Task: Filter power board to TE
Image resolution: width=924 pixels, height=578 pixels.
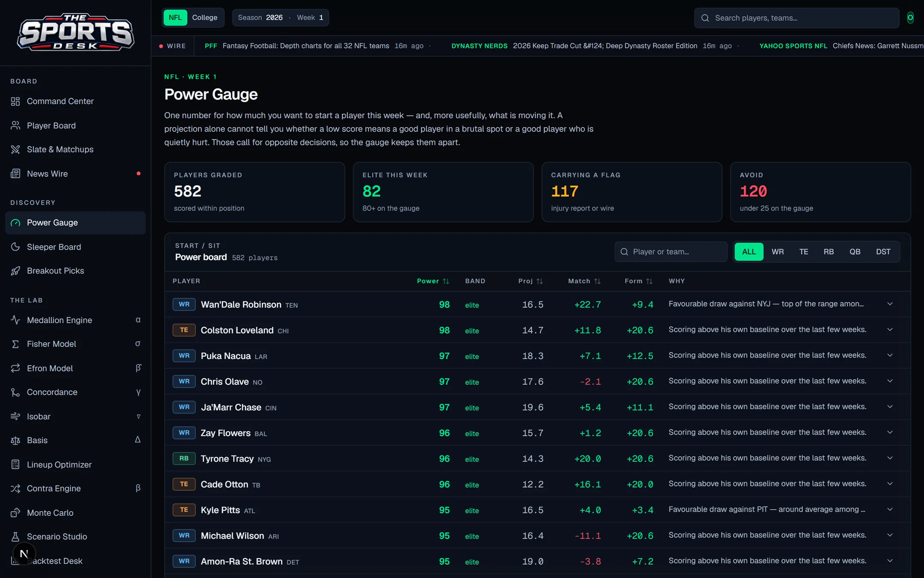Action: [x=804, y=252]
